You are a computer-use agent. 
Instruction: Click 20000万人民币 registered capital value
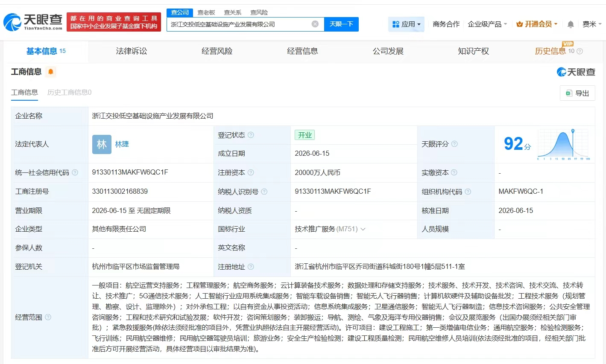pos(317,172)
